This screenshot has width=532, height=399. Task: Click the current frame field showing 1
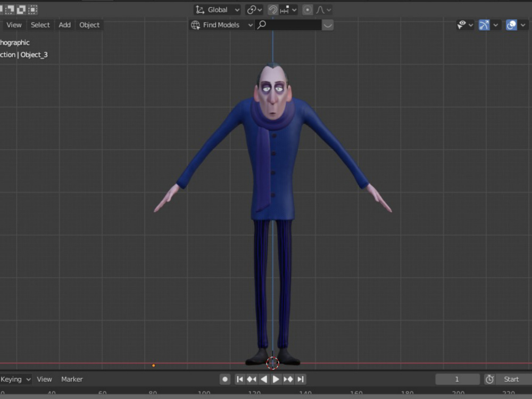457,379
